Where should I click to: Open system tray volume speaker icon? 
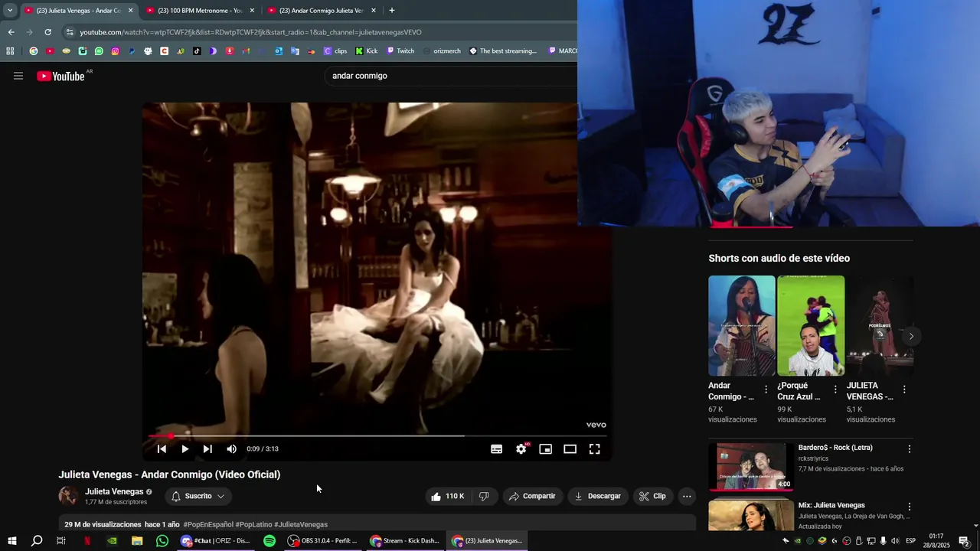point(895,541)
